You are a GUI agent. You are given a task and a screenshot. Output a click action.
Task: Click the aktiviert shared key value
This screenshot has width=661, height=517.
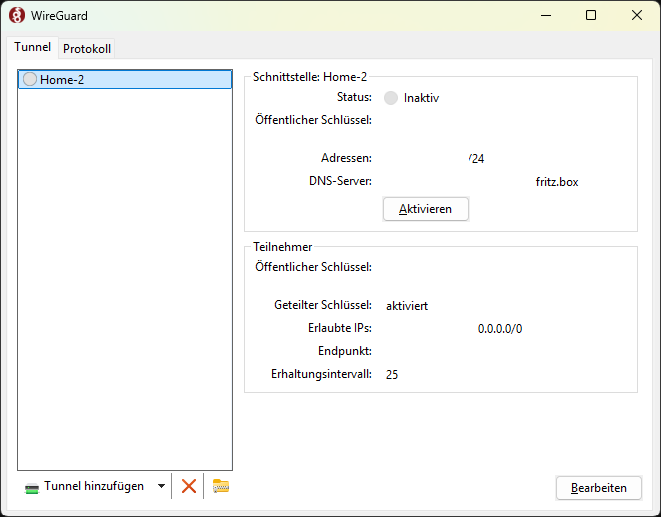(x=407, y=306)
